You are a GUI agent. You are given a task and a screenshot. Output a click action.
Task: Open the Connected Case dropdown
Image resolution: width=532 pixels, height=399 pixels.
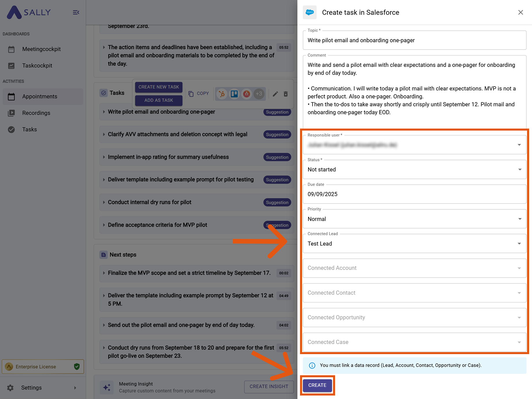pyautogui.click(x=414, y=342)
